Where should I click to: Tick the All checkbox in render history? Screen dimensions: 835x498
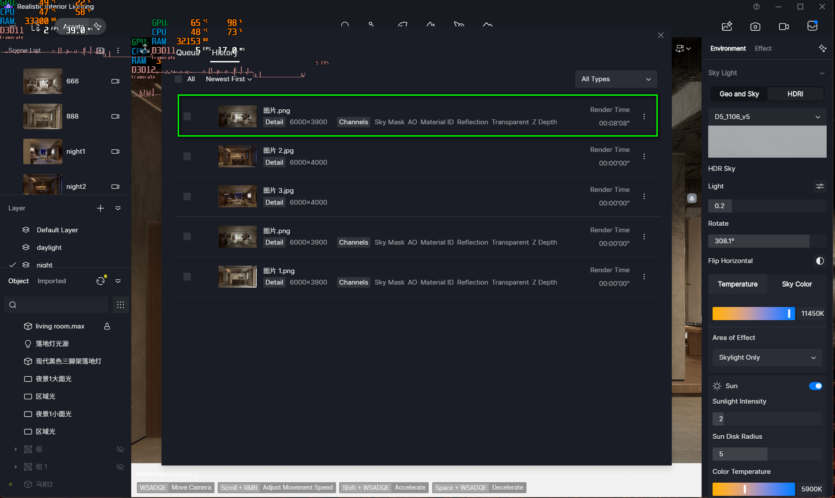point(179,79)
